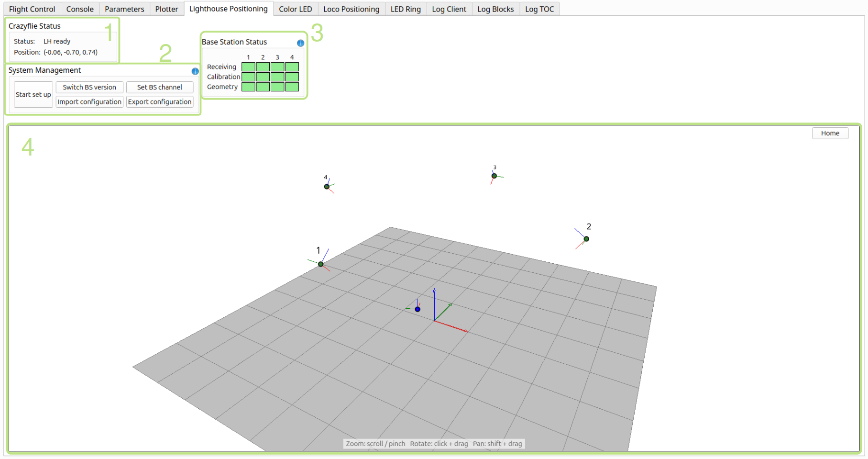Image resolution: width=868 pixels, height=459 pixels.
Task: Click Receiving status cell for station 3
Action: click(277, 67)
